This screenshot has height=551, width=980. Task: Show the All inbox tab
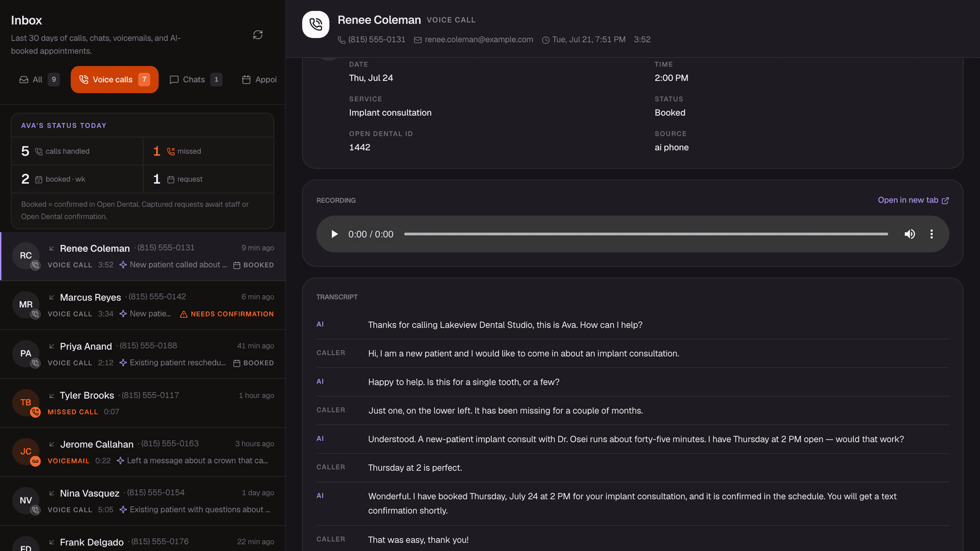pos(39,80)
